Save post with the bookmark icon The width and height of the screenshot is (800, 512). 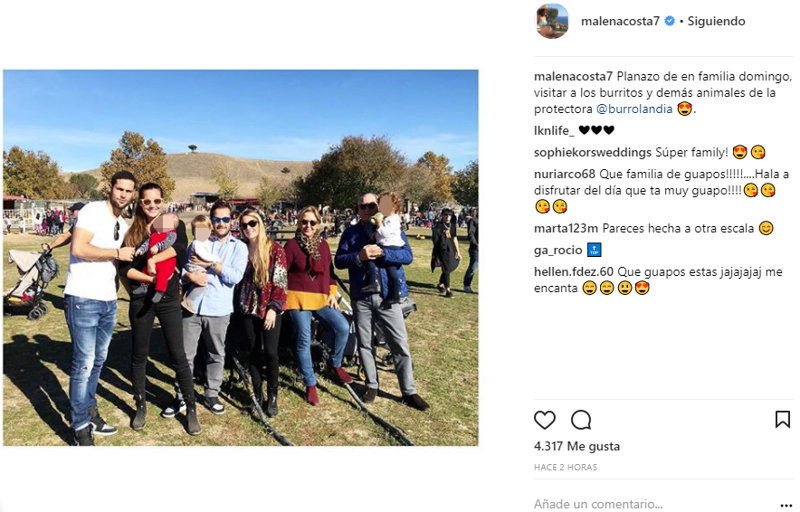point(782,420)
